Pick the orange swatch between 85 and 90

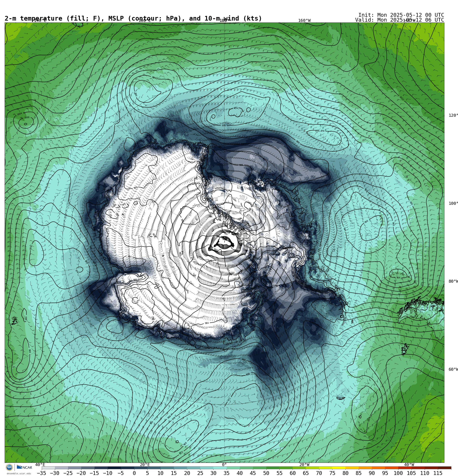tap(365, 468)
